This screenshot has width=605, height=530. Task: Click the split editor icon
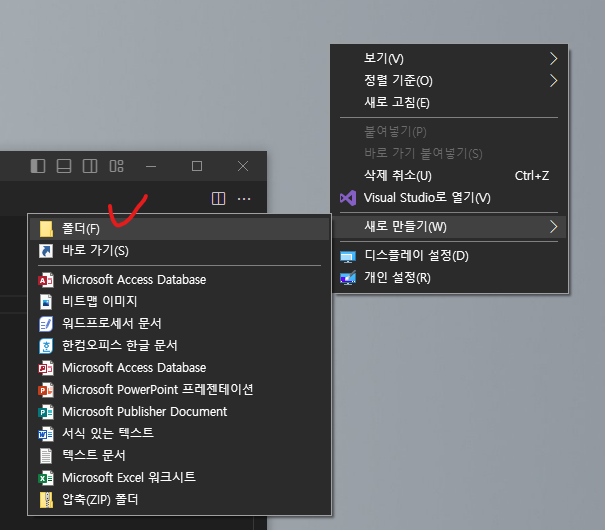(218, 199)
